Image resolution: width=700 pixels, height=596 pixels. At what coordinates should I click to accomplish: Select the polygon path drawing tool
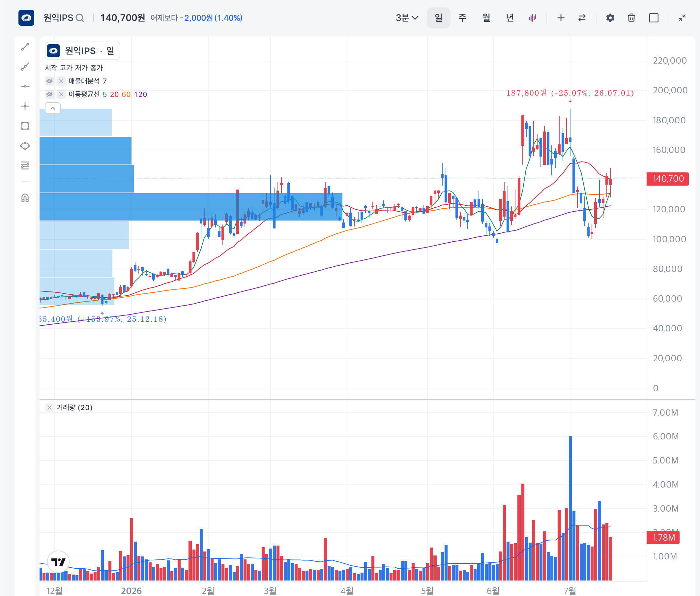point(25,146)
